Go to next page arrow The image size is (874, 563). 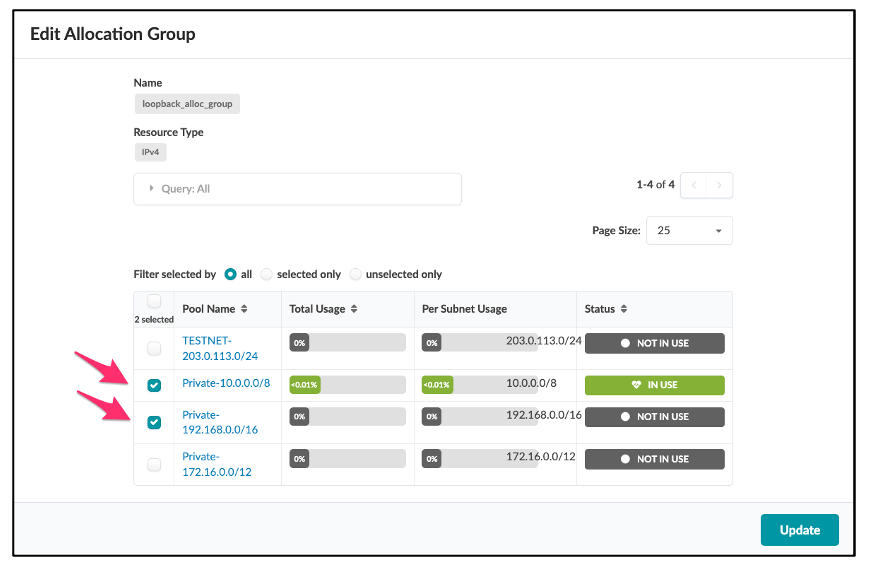720,185
